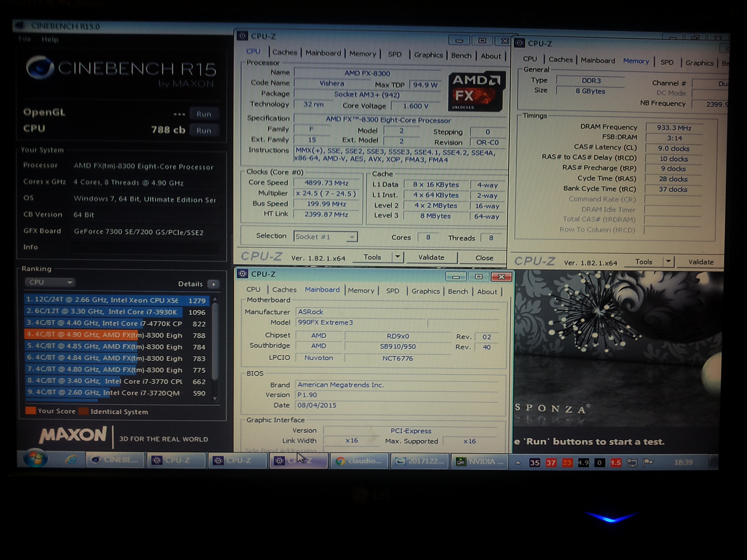
Task: Close the Mainboard CPU-Z window
Action: pyautogui.click(x=502, y=277)
